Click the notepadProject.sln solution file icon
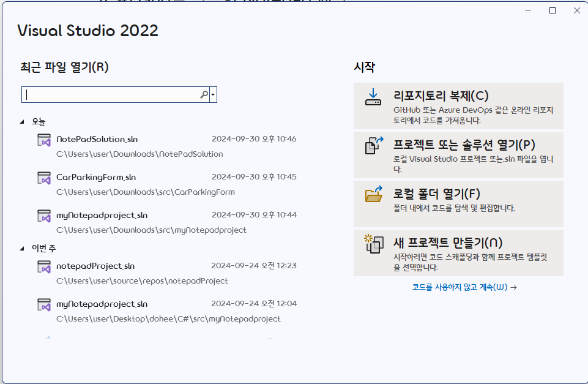Viewport: 588px width, 384px height. click(44, 266)
